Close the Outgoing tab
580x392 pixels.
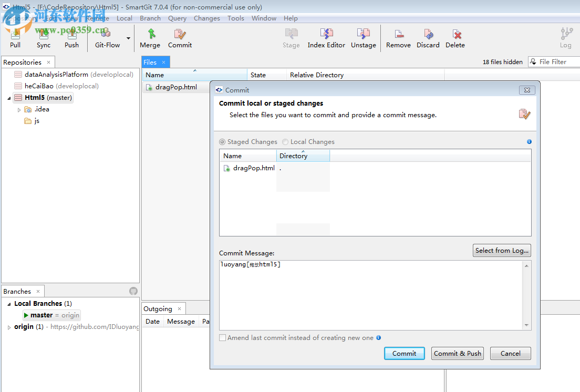(x=179, y=309)
